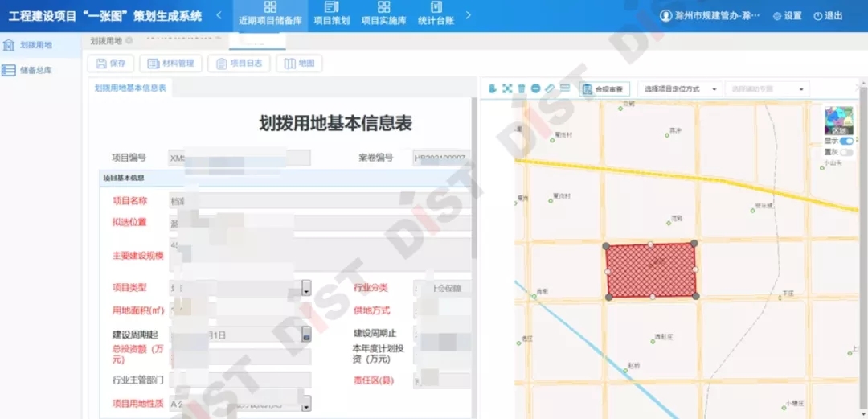Click the 保存 save button
Image resolution: width=868 pixels, height=419 pixels.
pyautogui.click(x=111, y=64)
